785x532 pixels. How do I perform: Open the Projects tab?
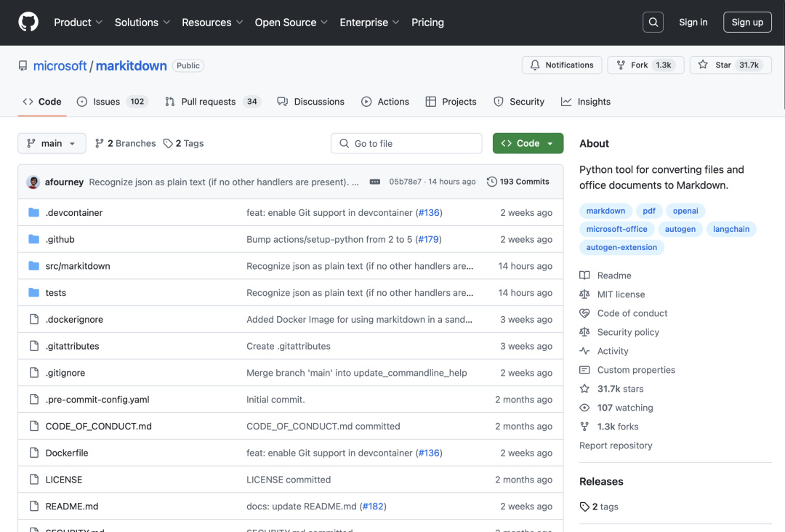[451, 102]
